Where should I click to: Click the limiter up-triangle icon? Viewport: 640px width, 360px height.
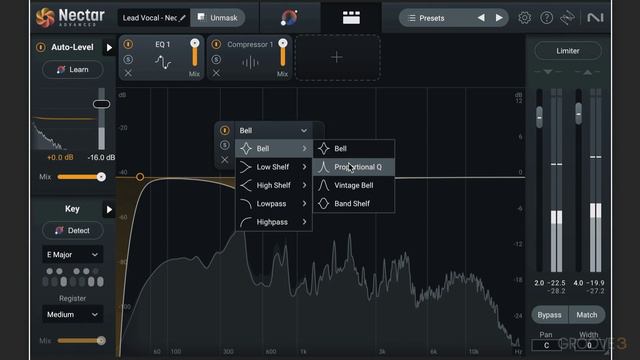coord(587,72)
